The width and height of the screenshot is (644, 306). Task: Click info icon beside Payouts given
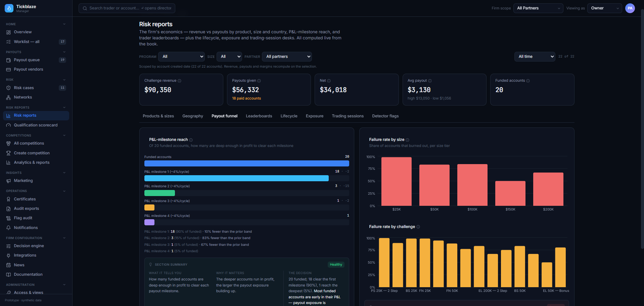259,81
